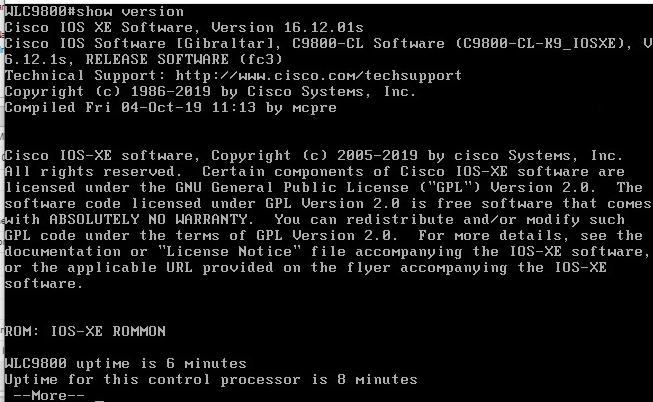Click the version number 16.12.01s
Image resolution: width=653 pixels, height=402 pixels.
(x=324, y=27)
